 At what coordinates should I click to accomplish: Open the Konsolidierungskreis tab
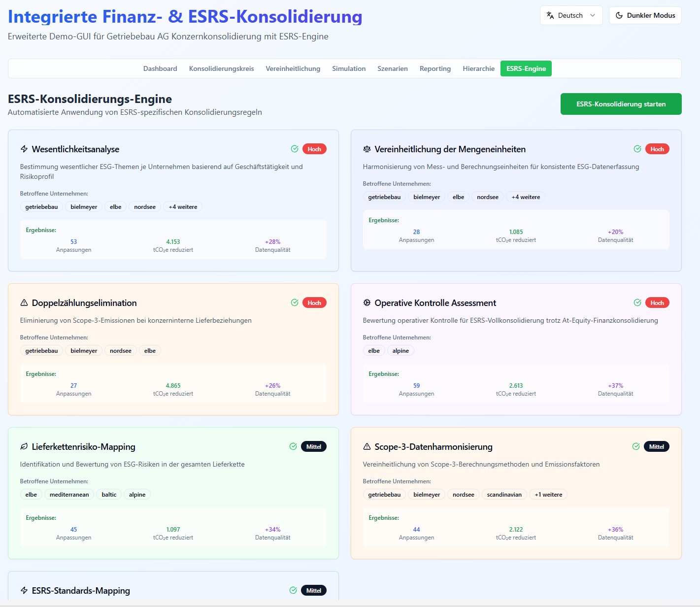pos(221,68)
